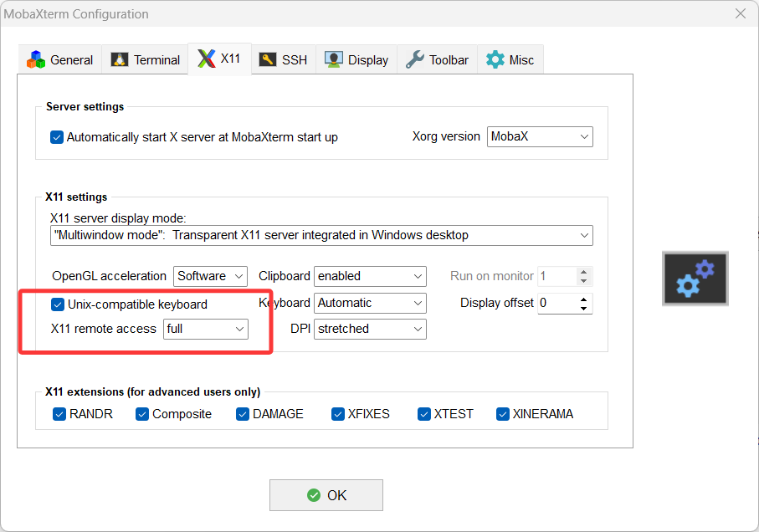Toggle automatically start X server checkbox
759x532 pixels.
point(57,137)
